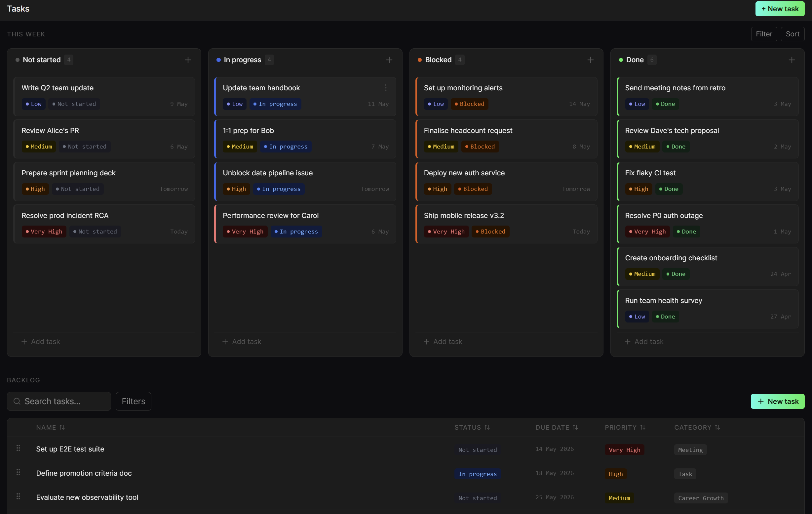Viewport: 812px width, 514px height.
Task: Grab drag handle for Define promotion criteria doc
Action: pos(18,472)
